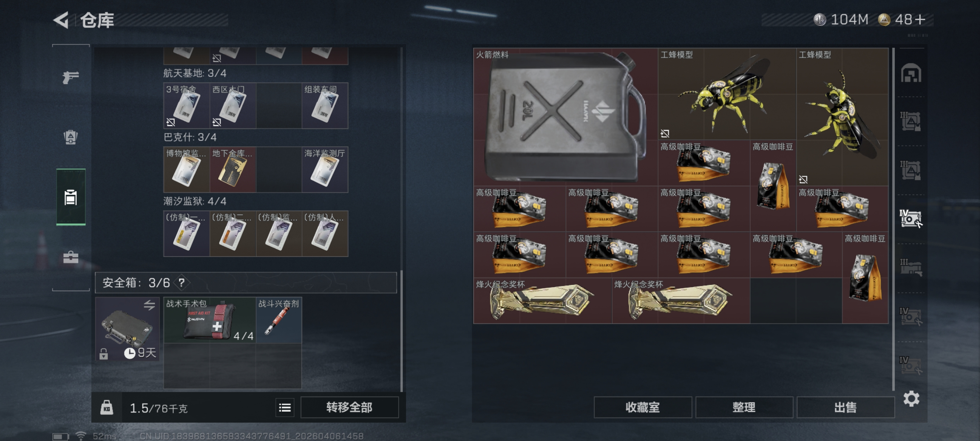The image size is (980, 441).
Task: Open the 收藏室 button
Action: click(x=643, y=407)
